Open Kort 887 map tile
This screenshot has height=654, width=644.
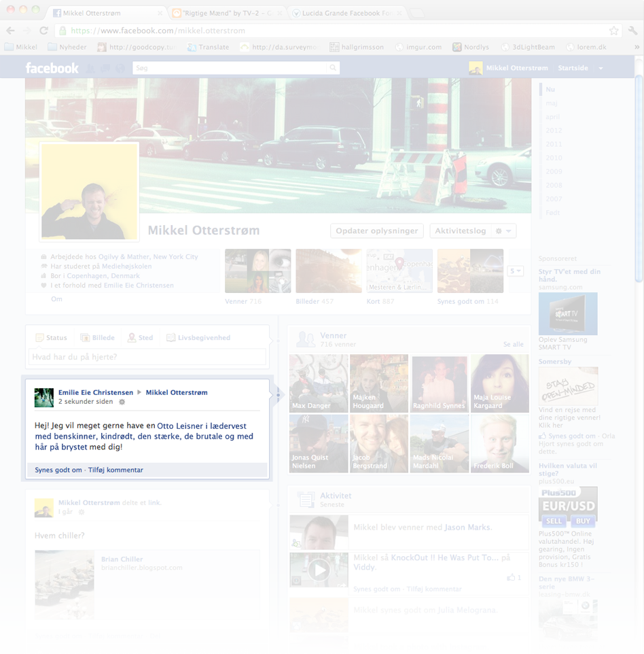399,271
